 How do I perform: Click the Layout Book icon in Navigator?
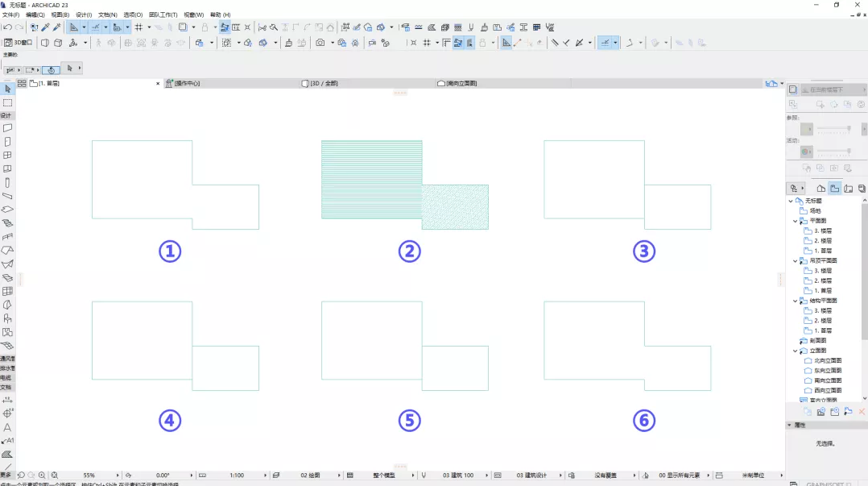(848, 189)
